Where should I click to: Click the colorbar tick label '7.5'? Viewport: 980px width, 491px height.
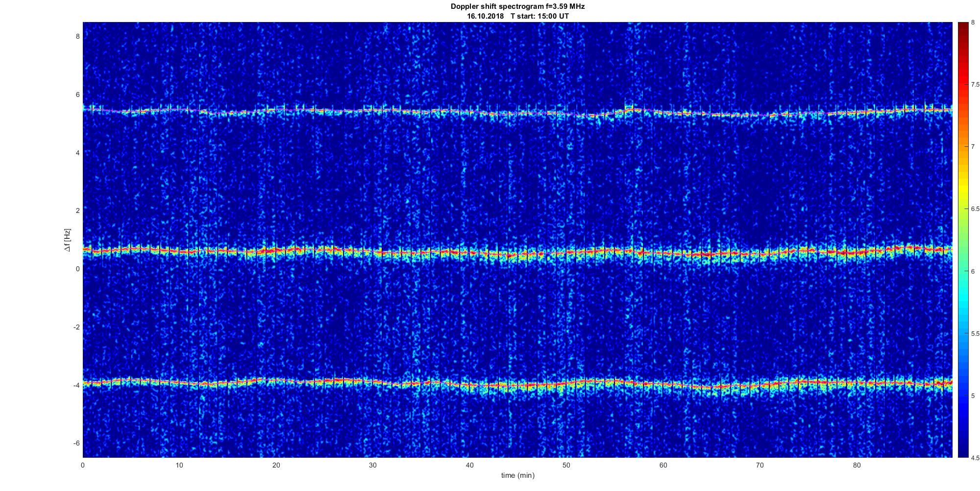[975, 85]
